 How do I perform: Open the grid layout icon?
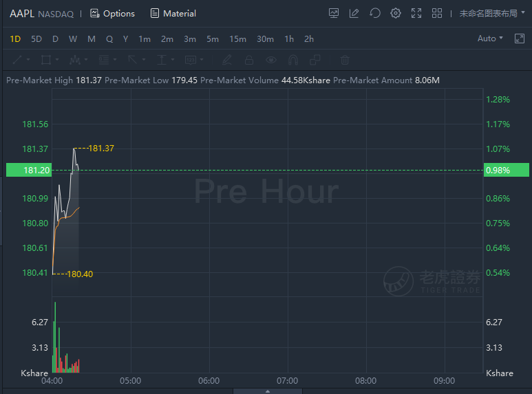[436, 14]
